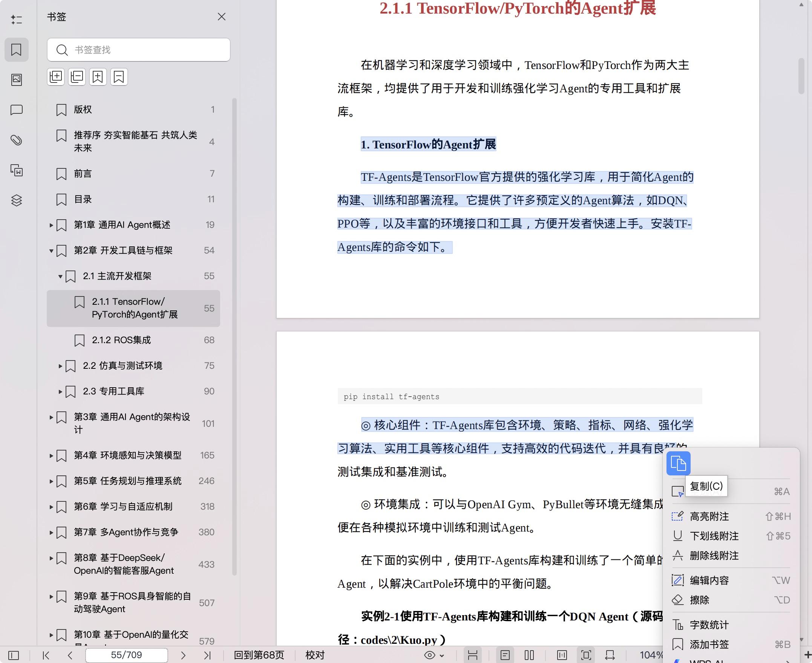Screen dimensions: 812x663
Task: Select single page view icon
Action: tap(505, 655)
